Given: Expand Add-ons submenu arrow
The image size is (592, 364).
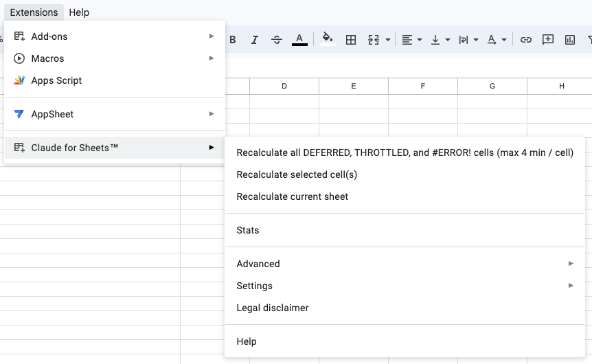Looking at the screenshot, I should pyautogui.click(x=212, y=36).
